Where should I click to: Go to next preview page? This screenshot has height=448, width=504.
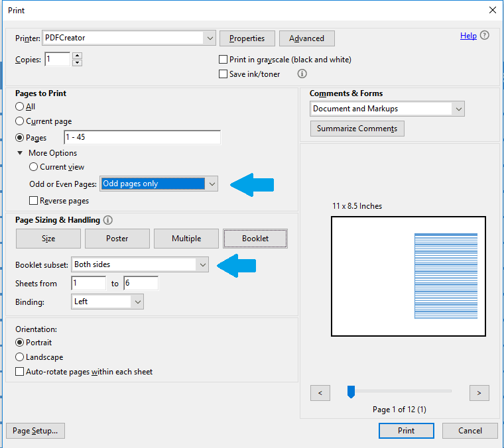tap(479, 393)
